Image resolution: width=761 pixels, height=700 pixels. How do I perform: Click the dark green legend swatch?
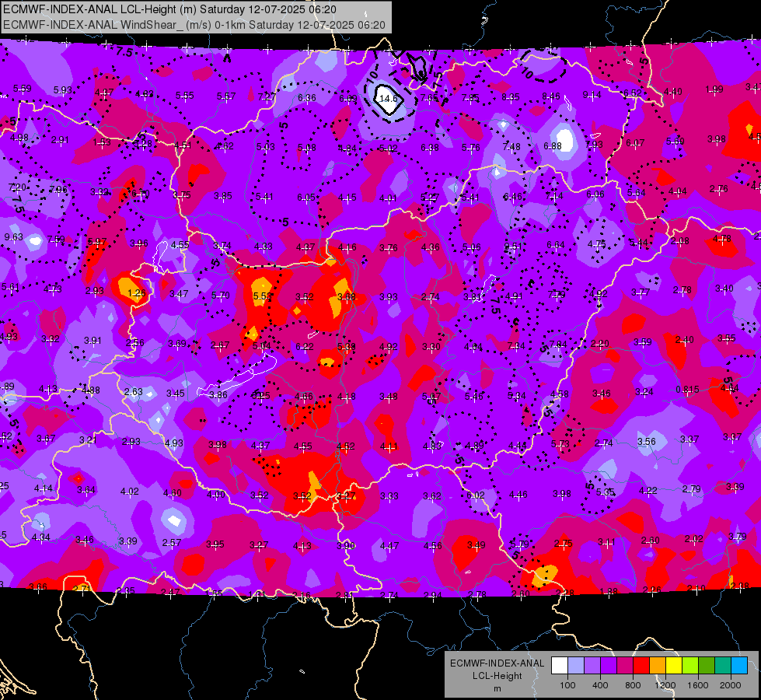707,666
